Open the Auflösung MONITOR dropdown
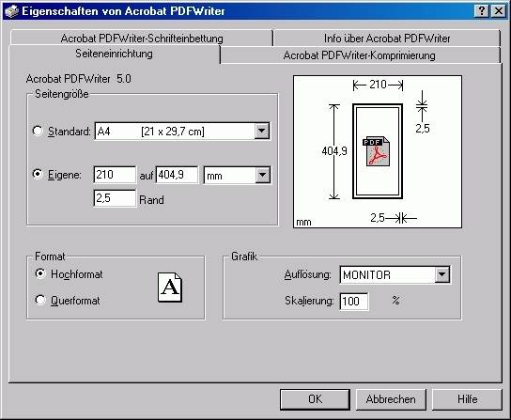511x420 pixels. point(442,274)
